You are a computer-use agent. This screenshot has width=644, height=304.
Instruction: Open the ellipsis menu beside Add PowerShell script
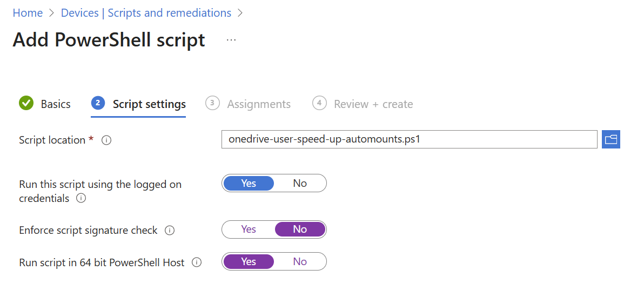coord(231,40)
